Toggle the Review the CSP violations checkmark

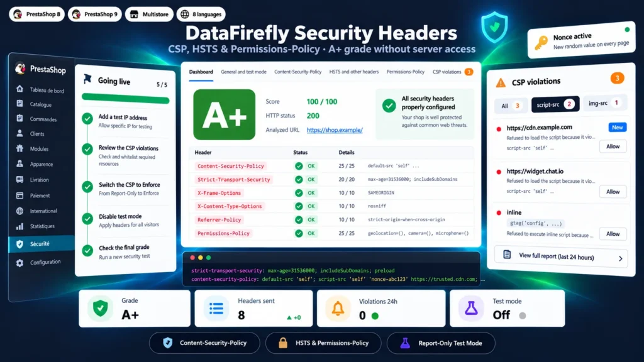click(87, 149)
